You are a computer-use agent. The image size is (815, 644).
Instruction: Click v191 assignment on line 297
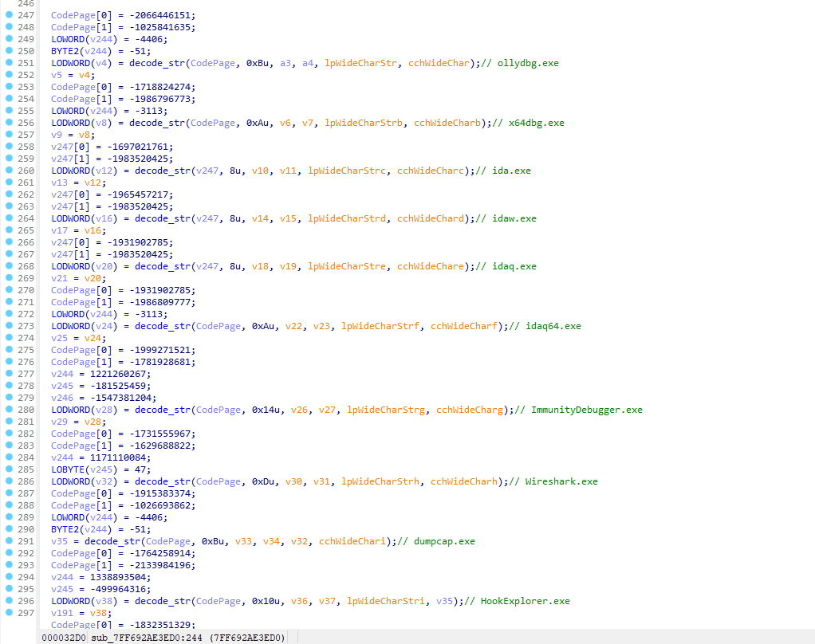tap(62, 612)
